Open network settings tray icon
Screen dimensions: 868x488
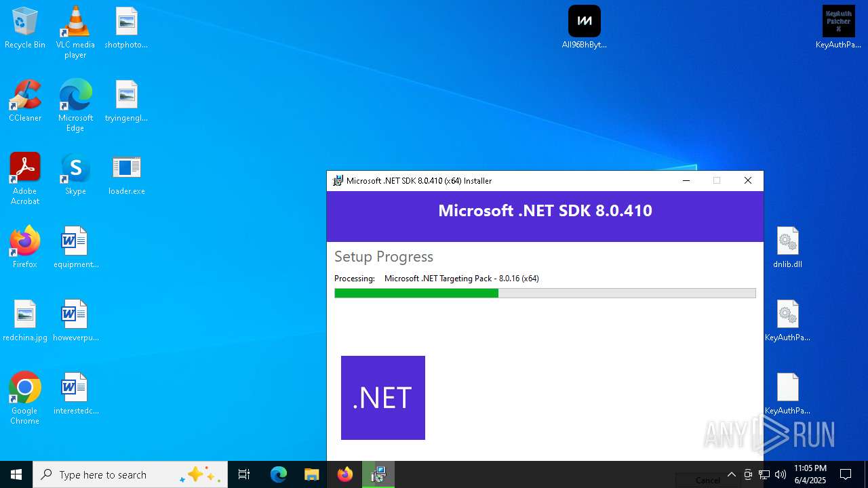point(764,474)
